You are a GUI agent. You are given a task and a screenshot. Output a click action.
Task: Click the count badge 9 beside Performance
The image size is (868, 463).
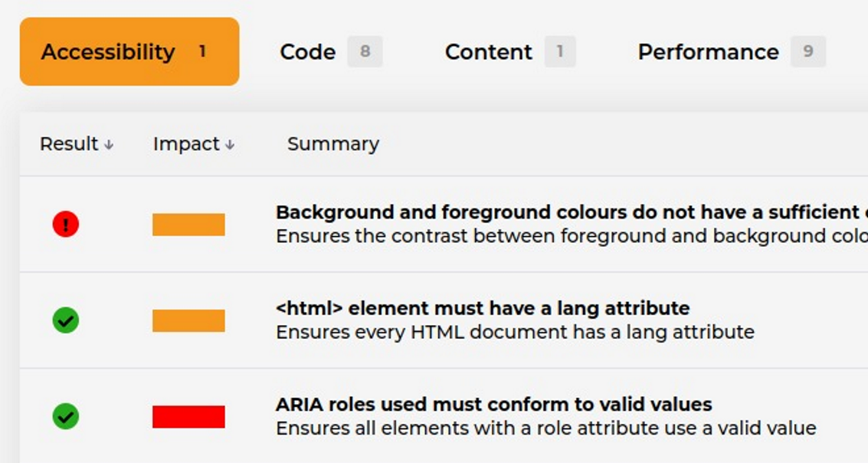[x=807, y=51]
